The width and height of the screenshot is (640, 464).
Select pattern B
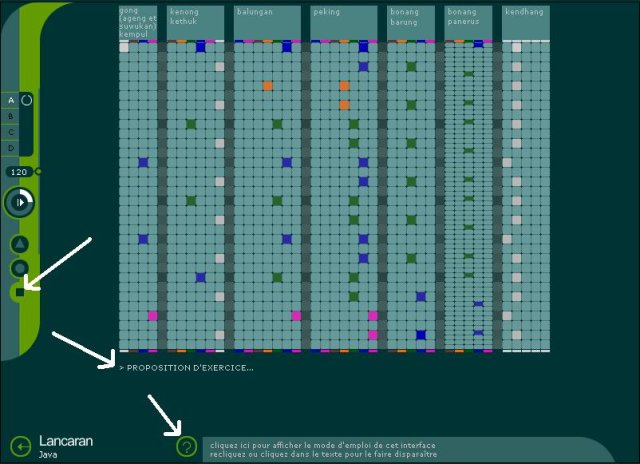pyautogui.click(x=11, y=116)
